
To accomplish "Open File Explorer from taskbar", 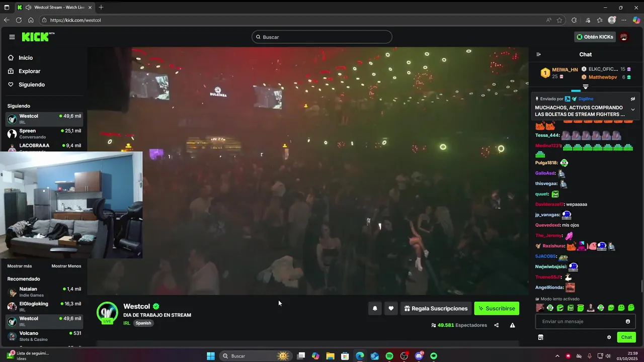I will click(x=330, y=356).
